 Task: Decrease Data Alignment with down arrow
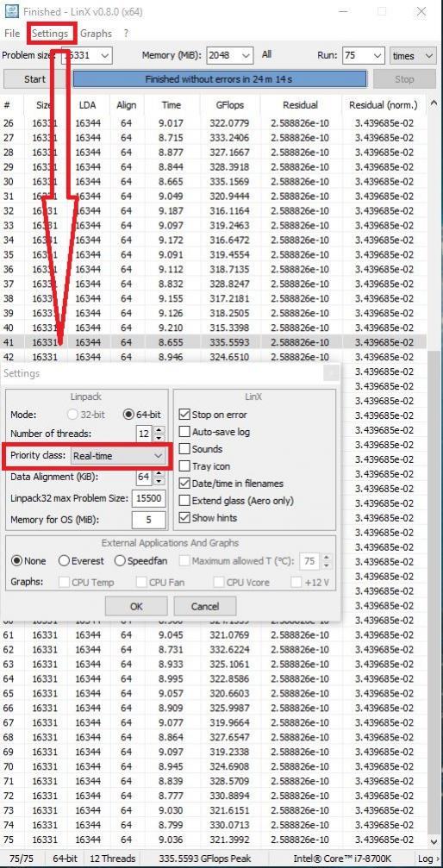159,482
